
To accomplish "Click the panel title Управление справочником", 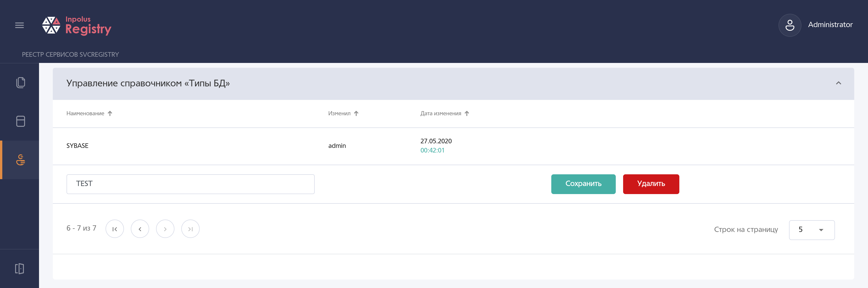I will 148,83.
